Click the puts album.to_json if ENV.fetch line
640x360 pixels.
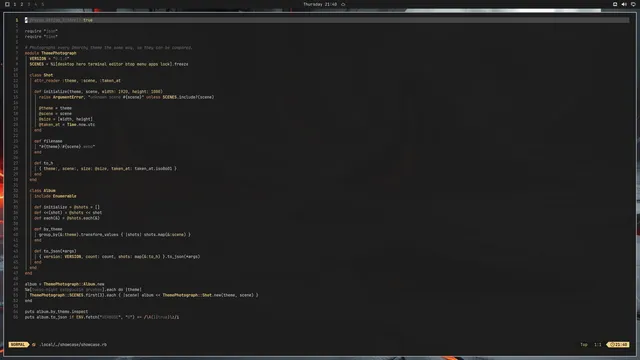pos(102,317)
